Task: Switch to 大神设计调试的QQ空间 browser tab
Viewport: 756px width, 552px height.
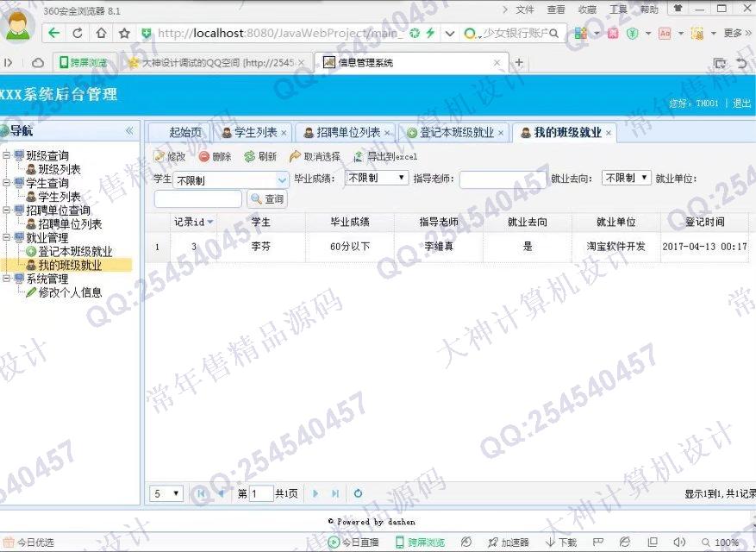Action: [x=216, y=63]
